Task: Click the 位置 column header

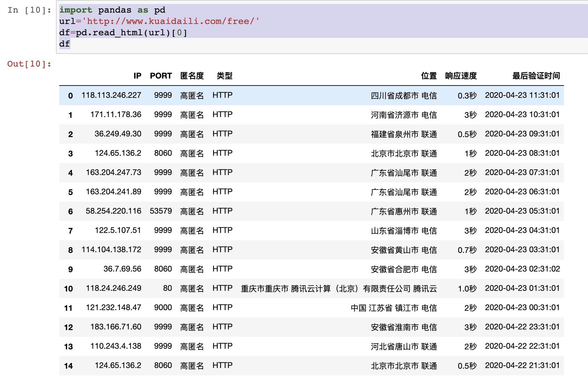Action: point(429,76)
